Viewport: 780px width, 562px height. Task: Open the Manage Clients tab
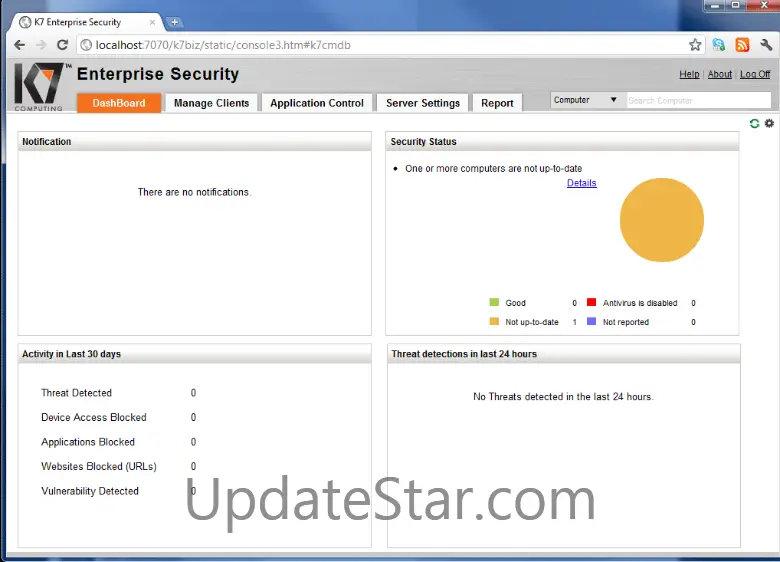pos(211,103)
